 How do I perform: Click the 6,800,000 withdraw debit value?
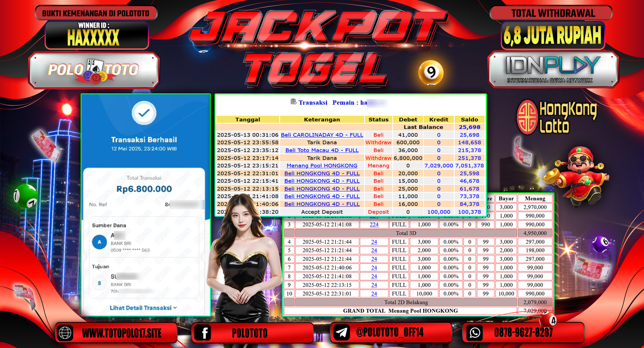(408, 158)
